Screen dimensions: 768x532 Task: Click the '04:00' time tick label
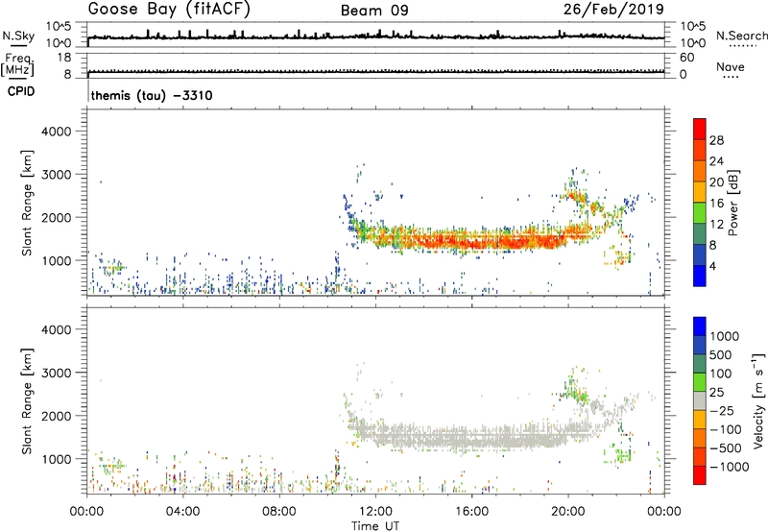(x=182, y=512)
